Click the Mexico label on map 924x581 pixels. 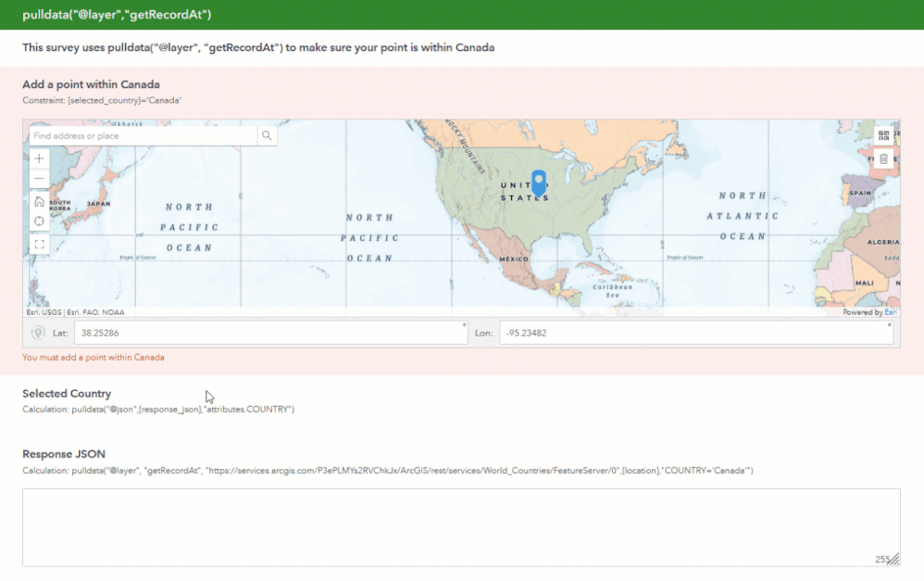[514, 259]
